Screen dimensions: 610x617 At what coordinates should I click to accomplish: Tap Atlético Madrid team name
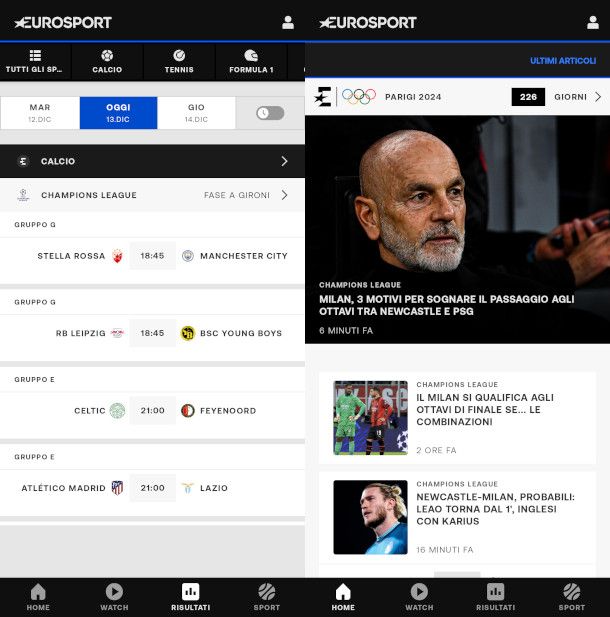[x=63, y=488]
